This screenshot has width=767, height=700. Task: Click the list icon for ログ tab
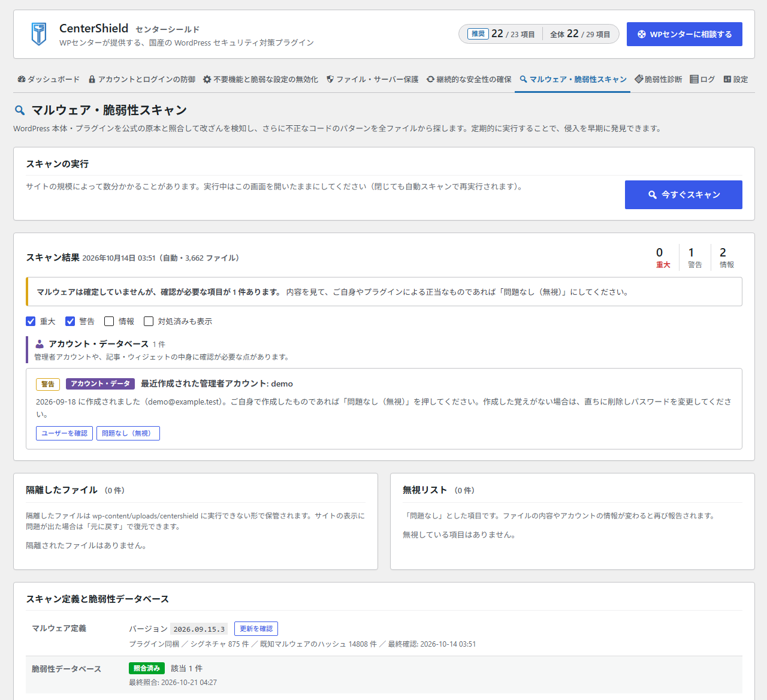click(694, 79)
